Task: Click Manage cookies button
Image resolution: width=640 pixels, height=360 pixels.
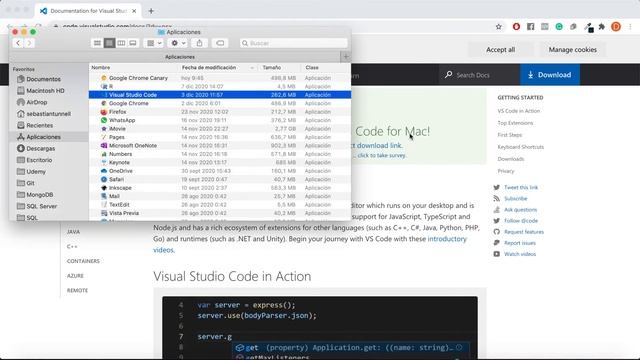Action: (572, 49)
